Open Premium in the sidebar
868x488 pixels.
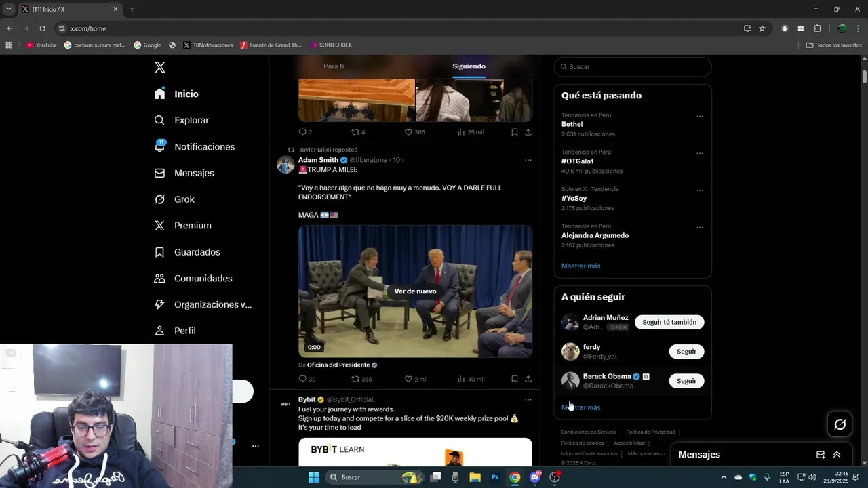click(182, 226)
